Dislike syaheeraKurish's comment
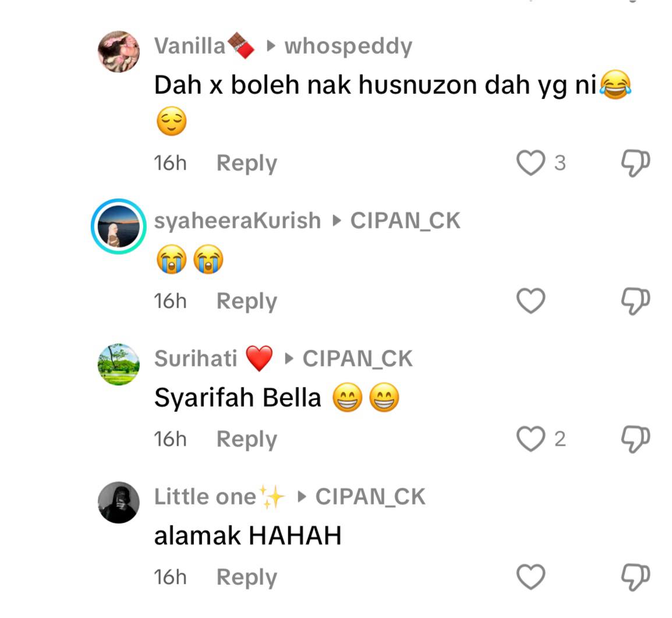Image resolution: width=672 pixels, height=618 pixels. click(x=635, y=301)
